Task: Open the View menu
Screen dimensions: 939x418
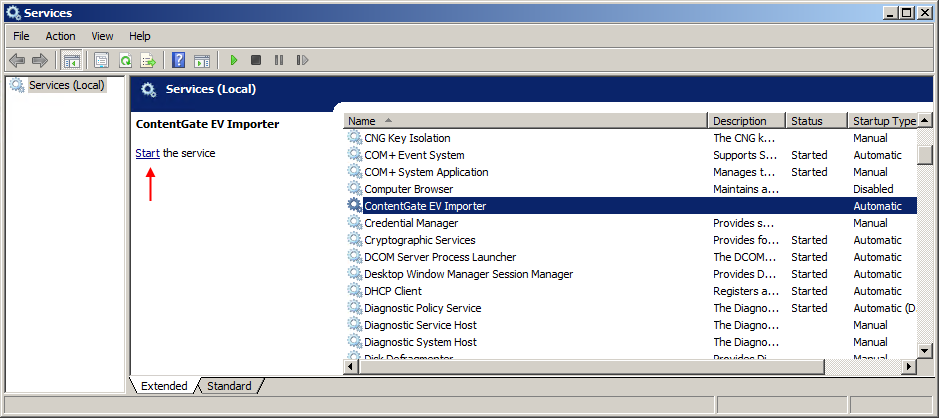Action: click(102, 36)
